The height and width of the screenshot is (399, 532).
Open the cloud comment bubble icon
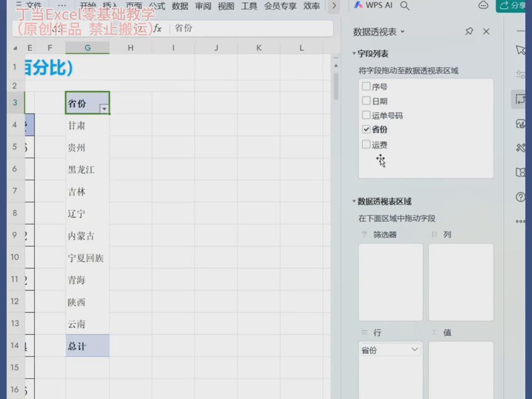pyautogui.click(x=483, y=5)
